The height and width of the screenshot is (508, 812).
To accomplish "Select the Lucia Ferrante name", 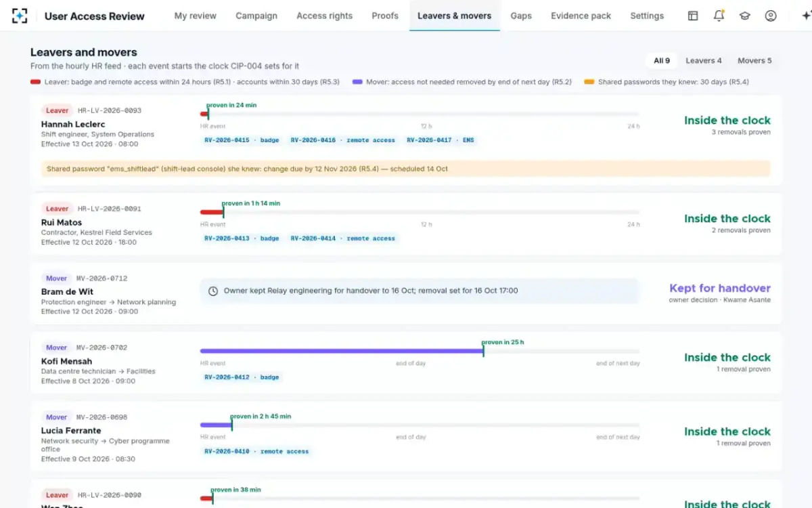I will (x=71, y=431).
